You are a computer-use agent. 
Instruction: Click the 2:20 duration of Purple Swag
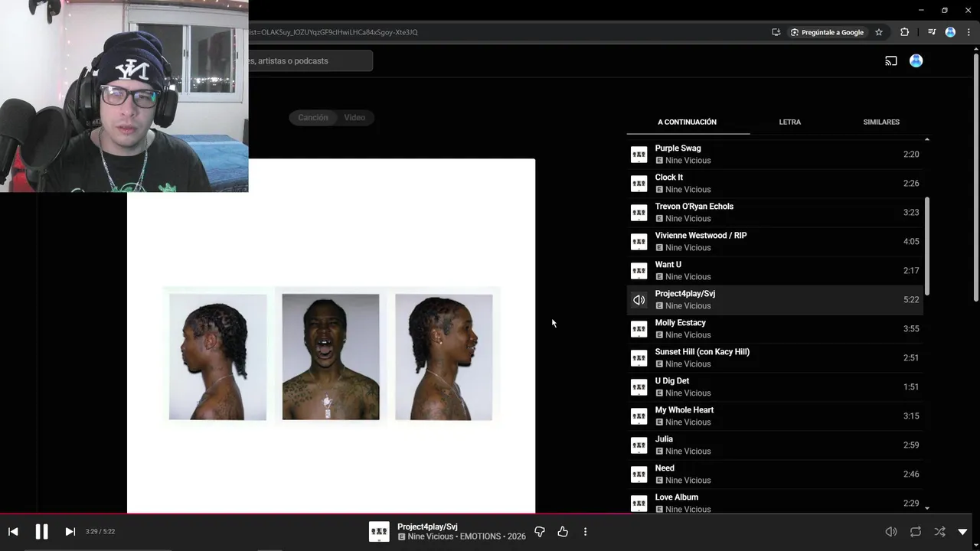910,154
